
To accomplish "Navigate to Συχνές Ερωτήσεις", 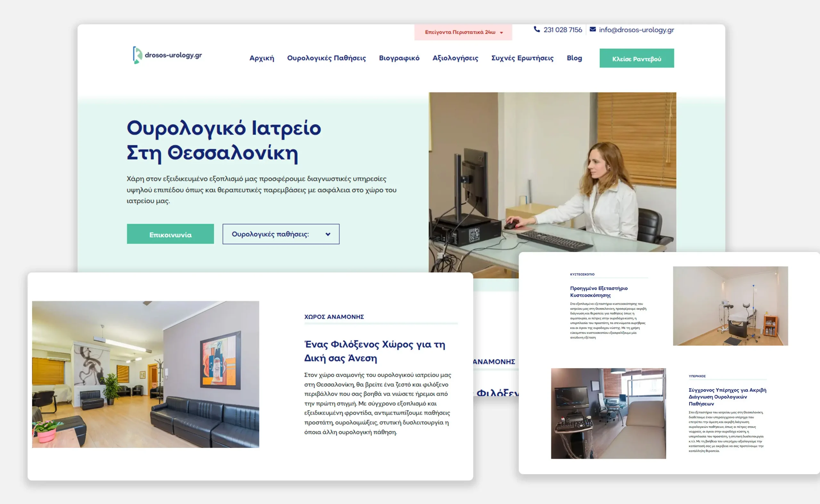I will [522, 58].
